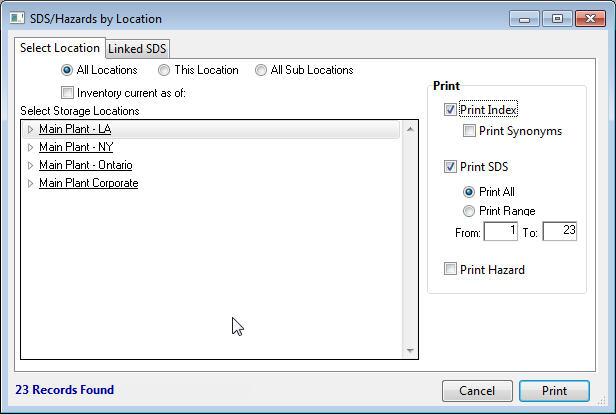This screenshot has width=616, height=414.
Task: Enable the Print Hazard checkbox
Action: (x=450, y=269)
